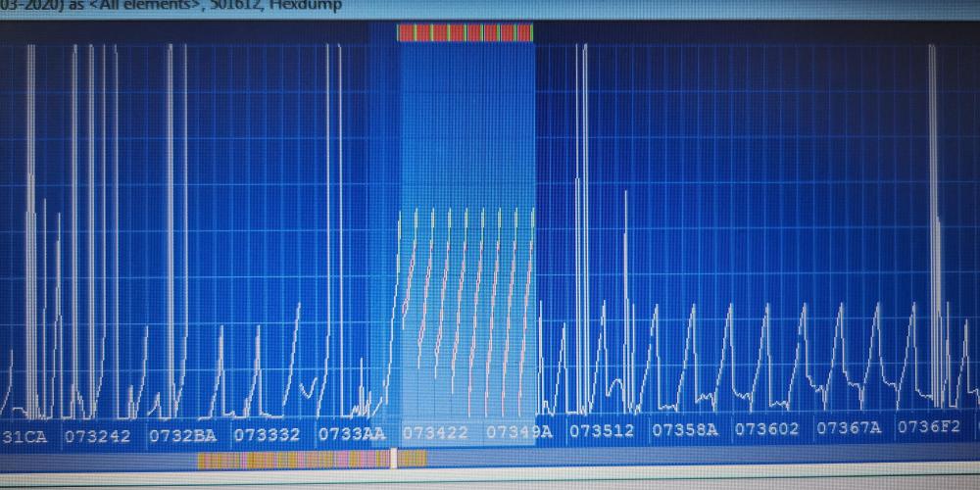Click address label 073422 in the selection
The height and width of the screenshot is (490, 980).
tap(435, 432)
